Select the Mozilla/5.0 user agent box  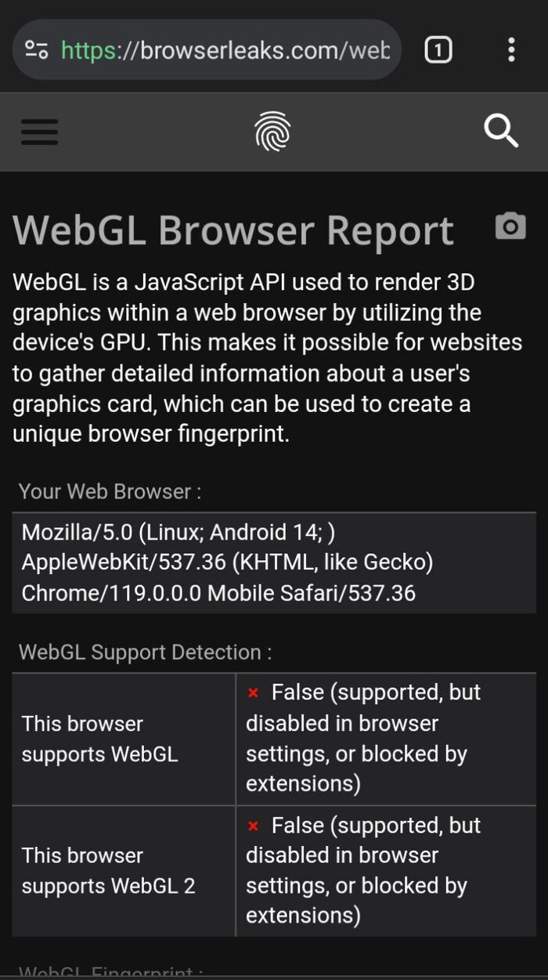(x=274, y=562)
